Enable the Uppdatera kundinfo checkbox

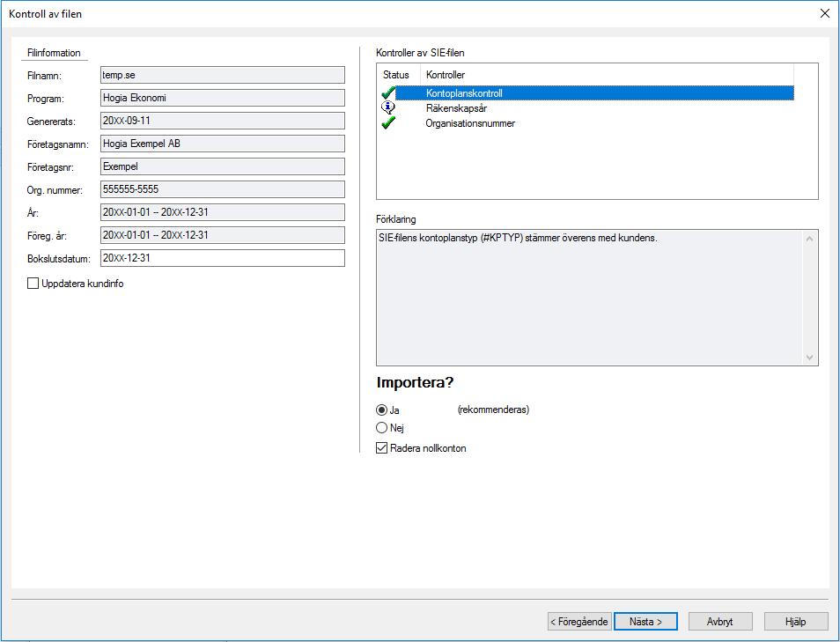tap(33, 283)
